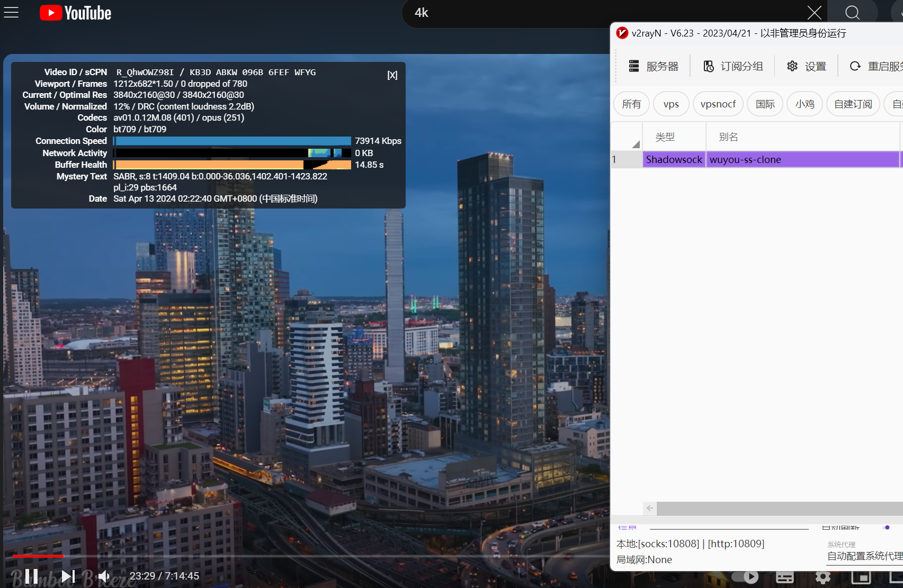The image size is (903, 588).
Task: Mute the video volume speaker icon
Action: pyautogui.click(x=104, y=576)
